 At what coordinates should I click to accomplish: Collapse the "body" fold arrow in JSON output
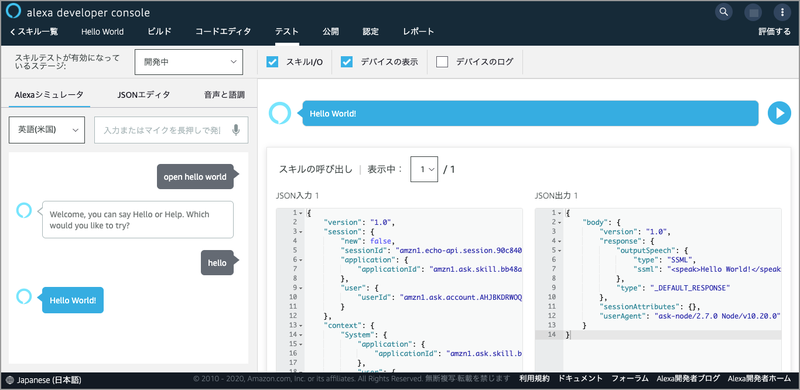coord(560,222)
